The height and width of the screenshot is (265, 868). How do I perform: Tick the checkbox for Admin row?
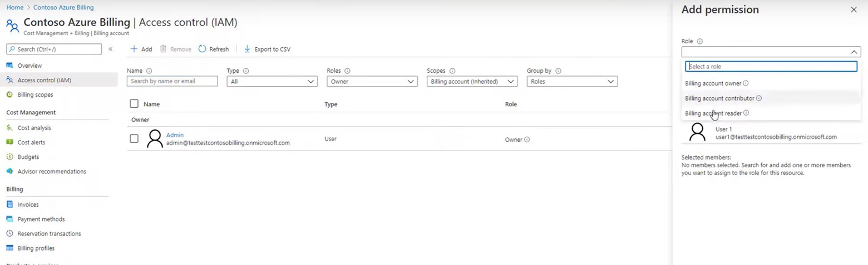[x=134, y=138]
